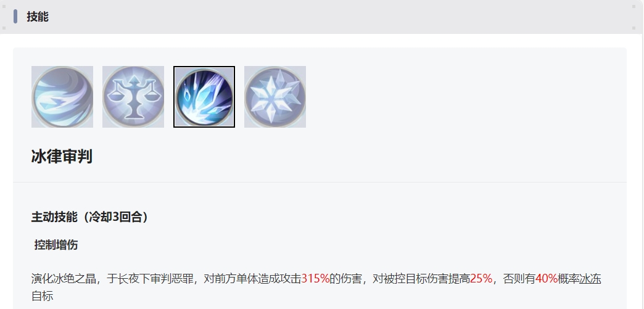Click the text 演化冰绝之晶
Screen dimensions: 644x309
point(64,279)
